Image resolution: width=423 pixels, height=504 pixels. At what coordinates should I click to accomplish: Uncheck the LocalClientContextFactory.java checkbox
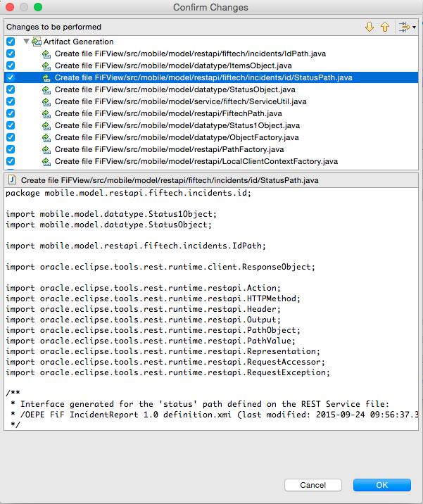click(11, 161)
